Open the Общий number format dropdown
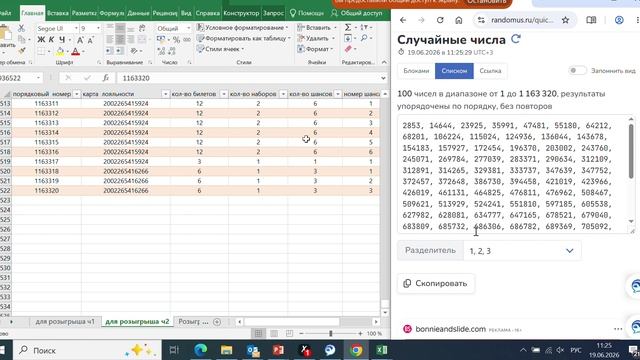This screenshot has width=640, height=360. [188, 28]
